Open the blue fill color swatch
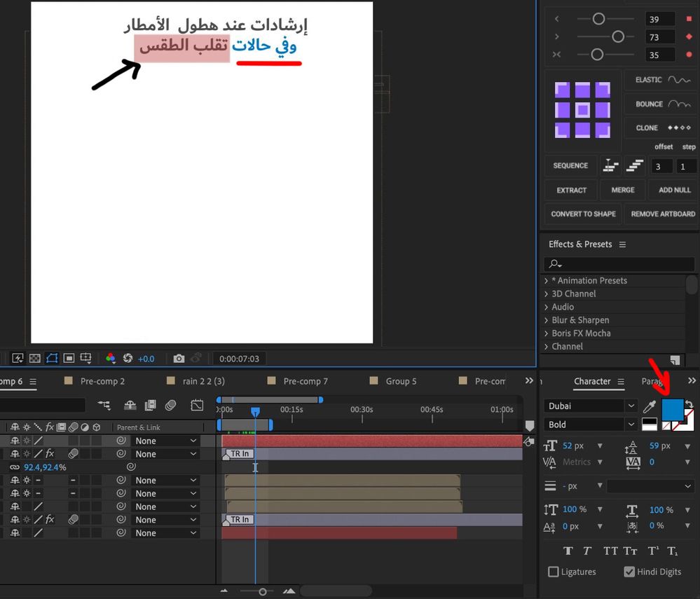Viewport: 700px width, 599px height. [672, 410]
